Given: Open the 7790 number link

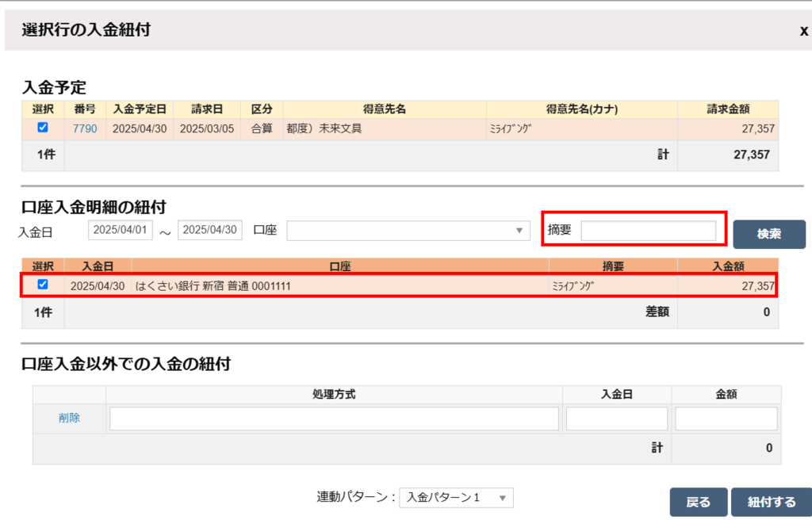Looking at the screenshot, I should click(x=85, y=129).
